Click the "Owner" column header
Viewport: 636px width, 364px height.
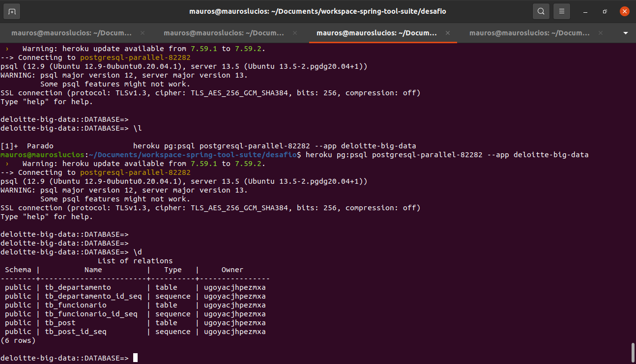[232, 270]
